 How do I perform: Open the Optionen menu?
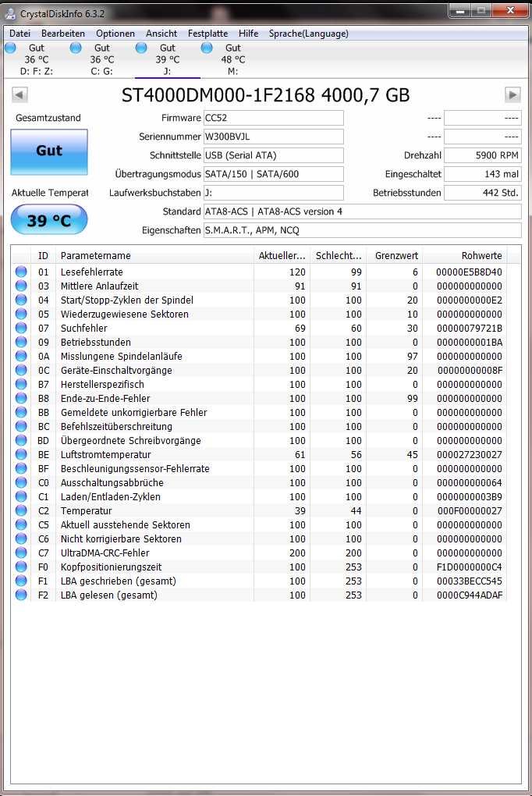tap(115, 34)
